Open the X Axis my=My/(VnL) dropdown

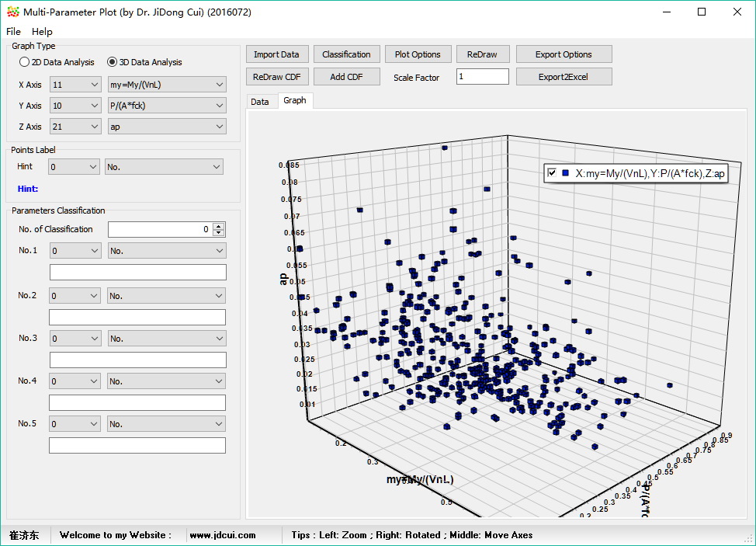tap(167, 85)
